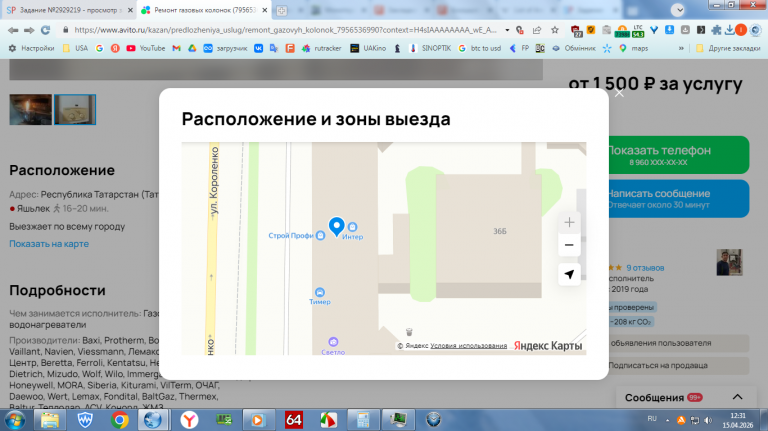Select the first flame photo thumbnail
The width and height of the screenshot is (768, 431).
(x=30, y=109)
